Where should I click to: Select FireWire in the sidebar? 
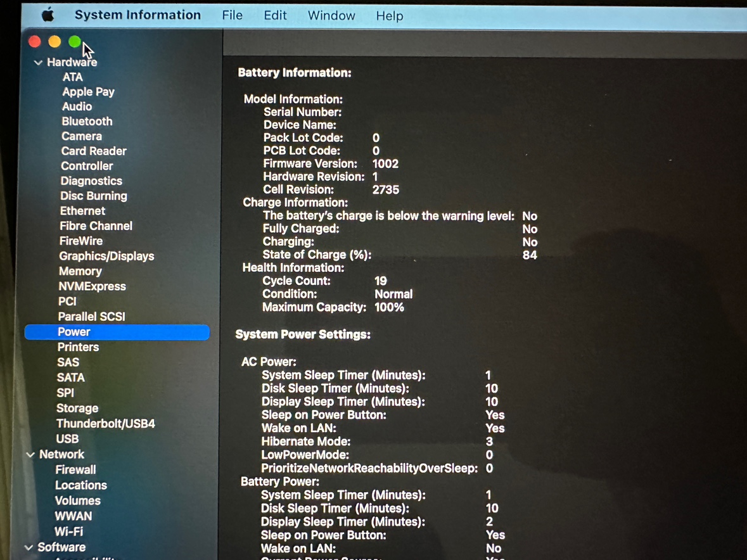point(81,241)
